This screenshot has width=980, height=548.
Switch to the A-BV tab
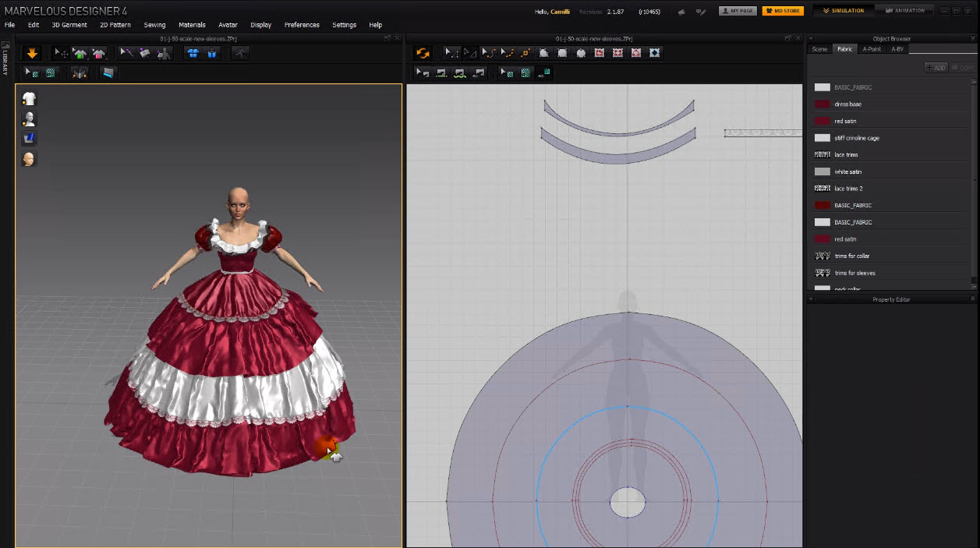pyautogui.click(x=897, y=49)
